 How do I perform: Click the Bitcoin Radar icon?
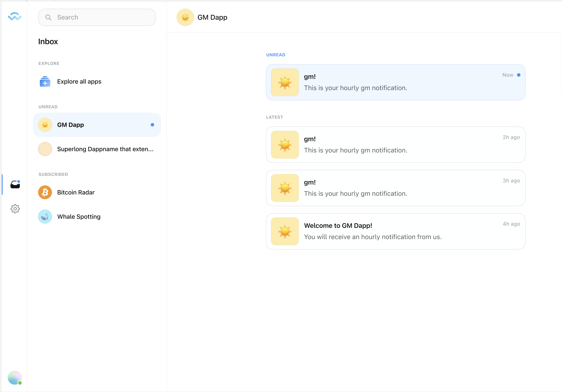pos(45,192)
